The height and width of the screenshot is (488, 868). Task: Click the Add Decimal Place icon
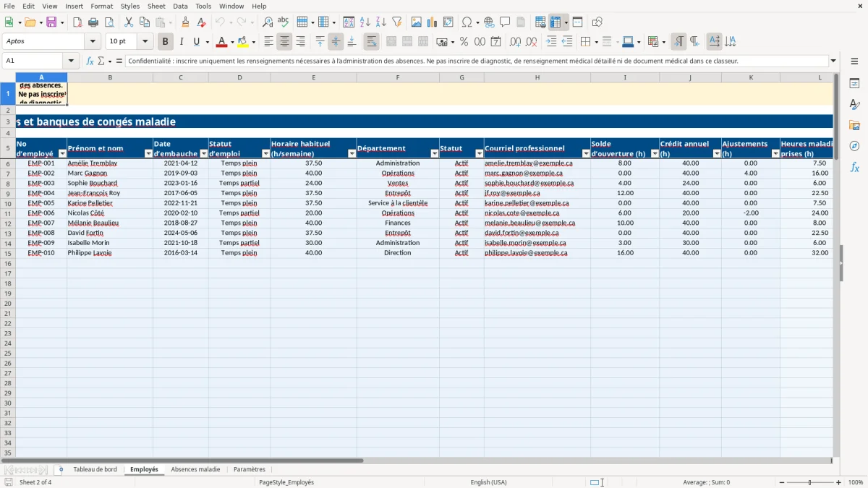(x=515, y=41)
